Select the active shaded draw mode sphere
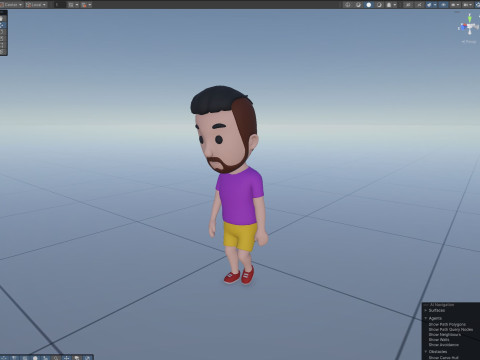The width and height of the screenshot is (480, 360). coord(369,5)
